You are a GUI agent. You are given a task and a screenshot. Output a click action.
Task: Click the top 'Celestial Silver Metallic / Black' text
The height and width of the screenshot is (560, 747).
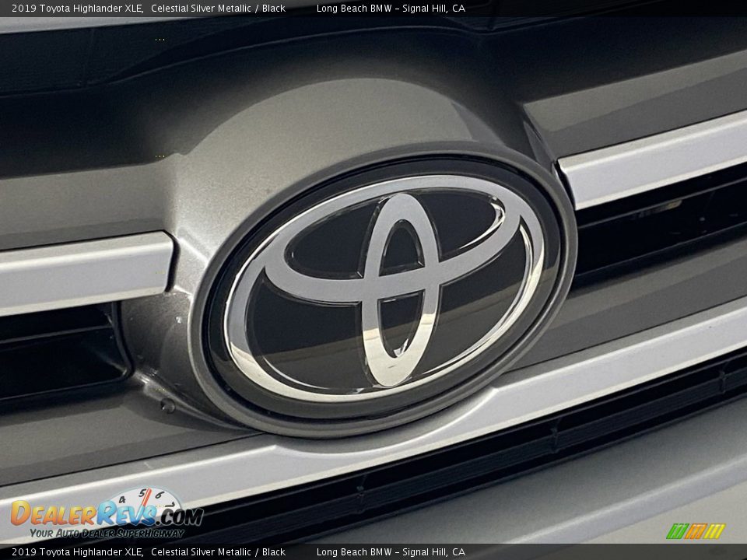click(x=218, y=8)
